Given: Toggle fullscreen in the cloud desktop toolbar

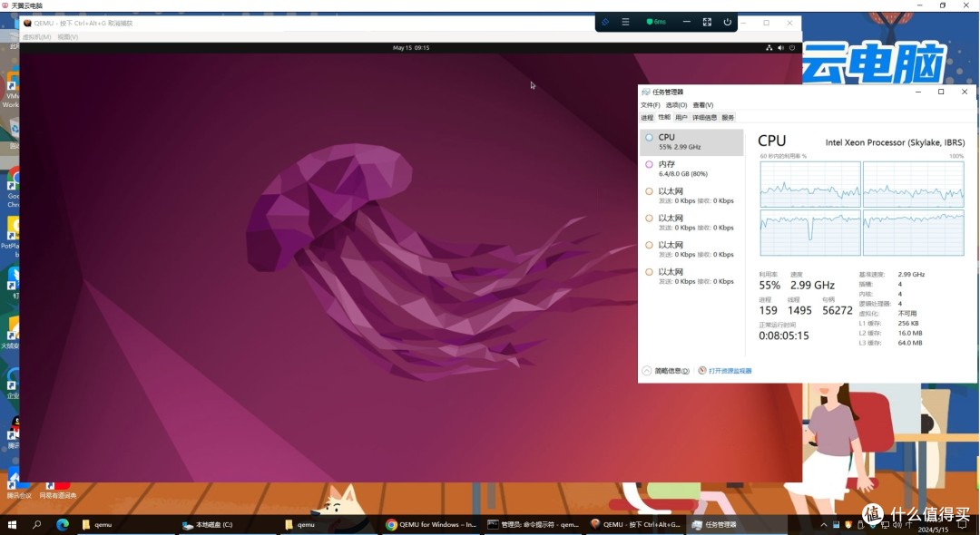Looking at the screenshot, I should coord(707,22).
